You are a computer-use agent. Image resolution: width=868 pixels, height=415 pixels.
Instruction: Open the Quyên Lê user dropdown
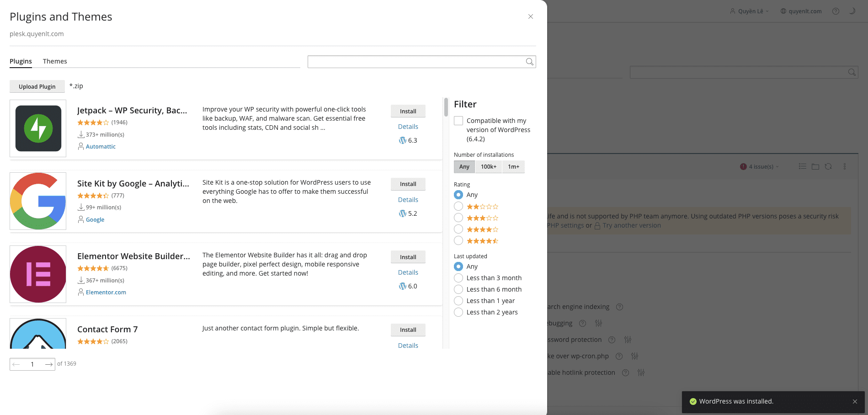750,11
